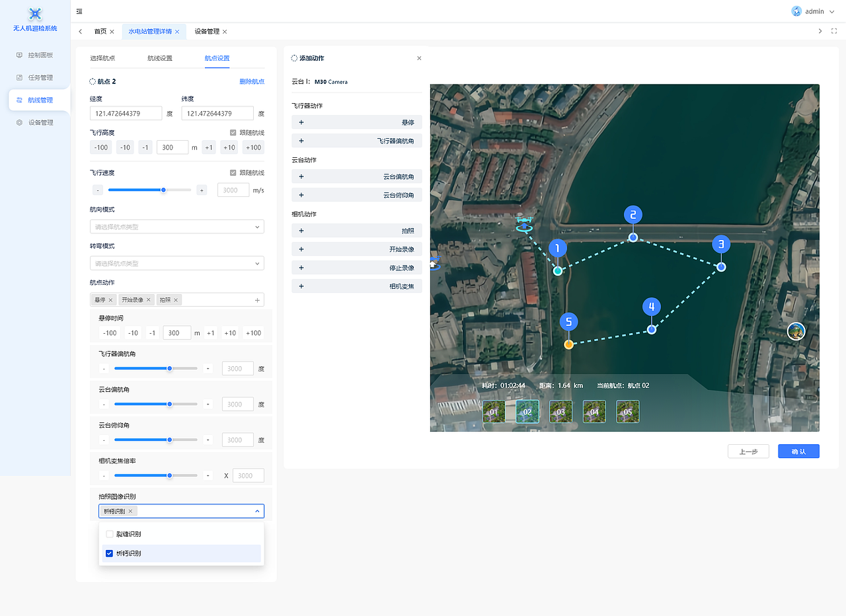The image size is (846, 616).
Task: Close the 首页 tab
Action: click(x=112, y=32)
